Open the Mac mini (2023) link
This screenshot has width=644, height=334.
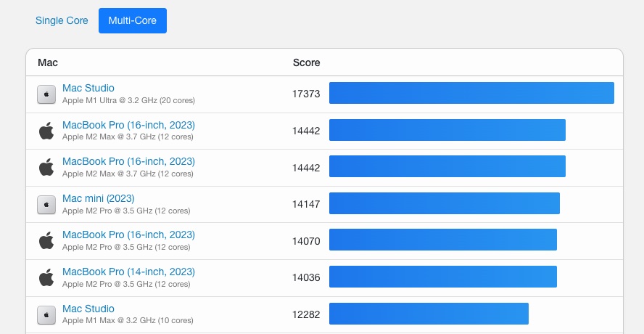tap(98, 198)
